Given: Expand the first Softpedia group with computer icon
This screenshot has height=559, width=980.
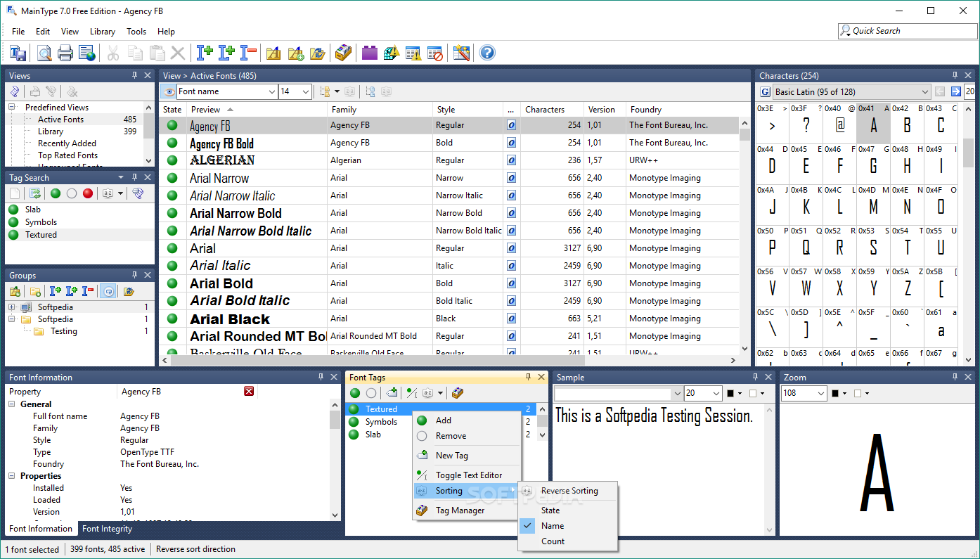Looking at the screenshot, I should (12, 307).
